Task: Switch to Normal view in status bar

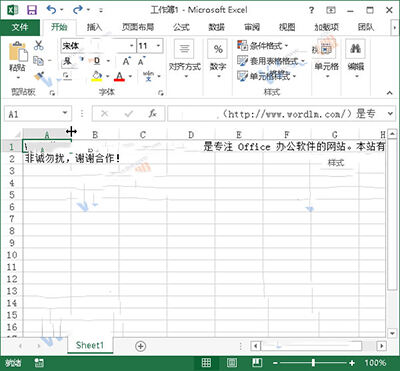Action: pyautogui.click(x=206, y=363)
